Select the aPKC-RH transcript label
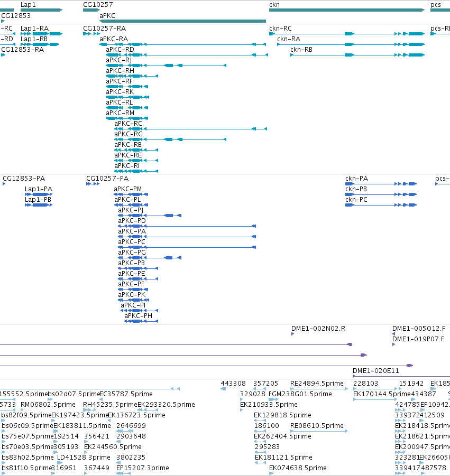 click(x=120, y=70)
